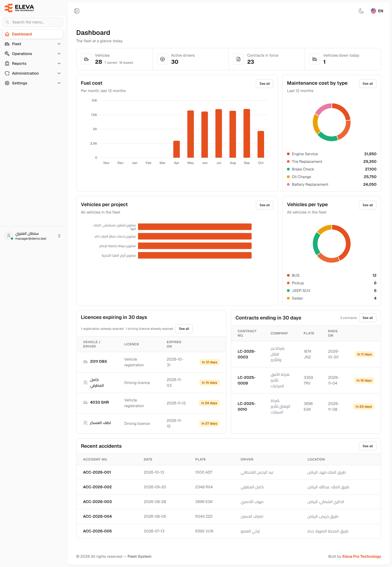392x567 pixels.
Task: Collapse the sidebar panel icon
Action: pyautogui.click(x=77, y=11)
